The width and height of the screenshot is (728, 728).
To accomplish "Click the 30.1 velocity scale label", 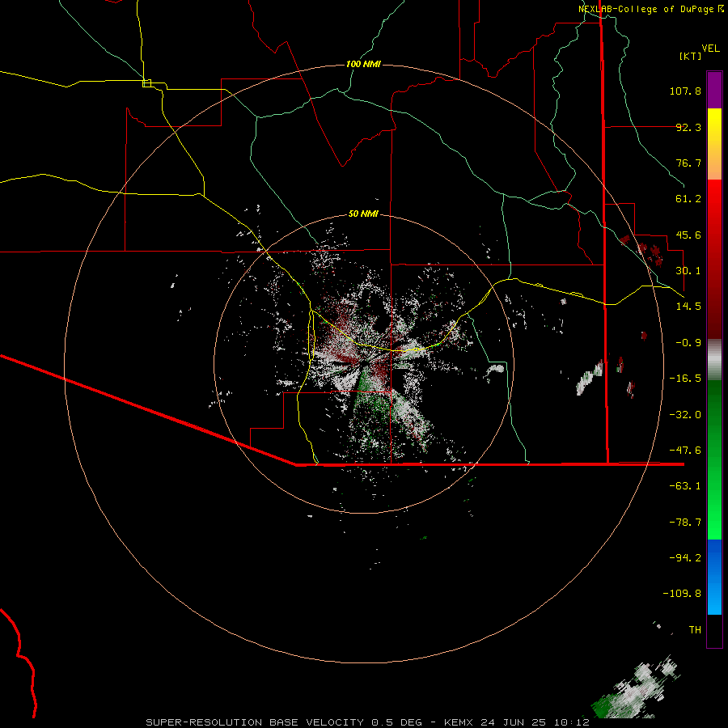I will [x=688, y=271].
